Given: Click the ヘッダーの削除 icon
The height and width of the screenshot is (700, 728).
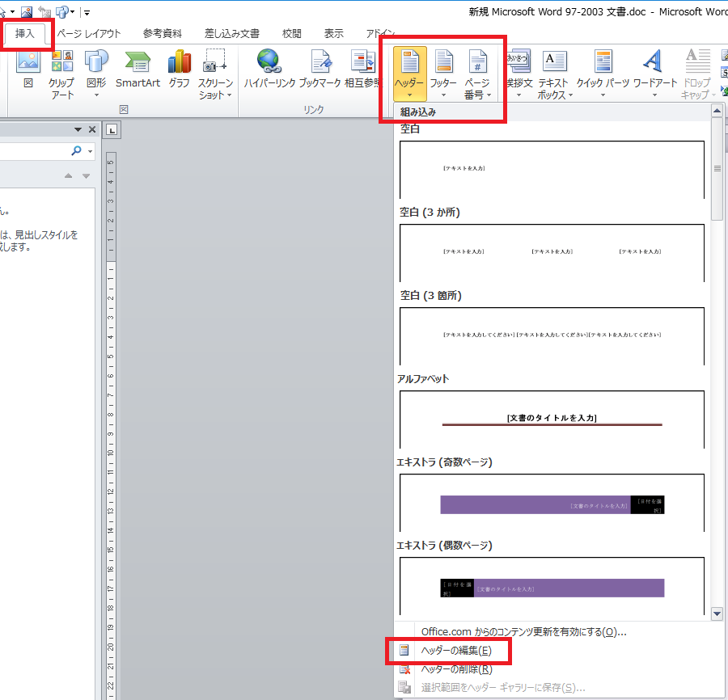Looking at the screenshot, I should click(x=404, y=669).
